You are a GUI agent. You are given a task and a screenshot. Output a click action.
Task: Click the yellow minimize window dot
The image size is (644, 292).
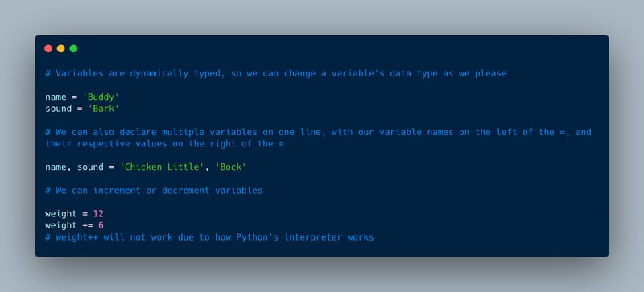(61, 49)
